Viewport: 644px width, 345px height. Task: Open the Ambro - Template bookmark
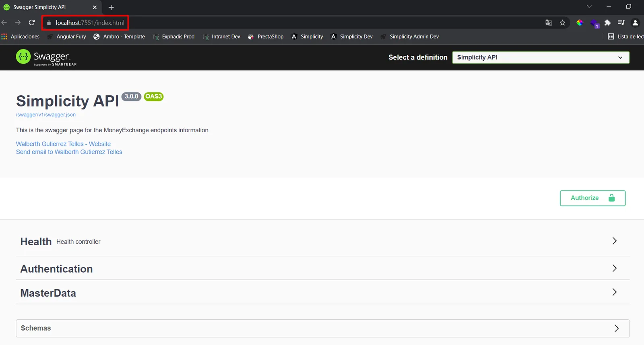119,37
